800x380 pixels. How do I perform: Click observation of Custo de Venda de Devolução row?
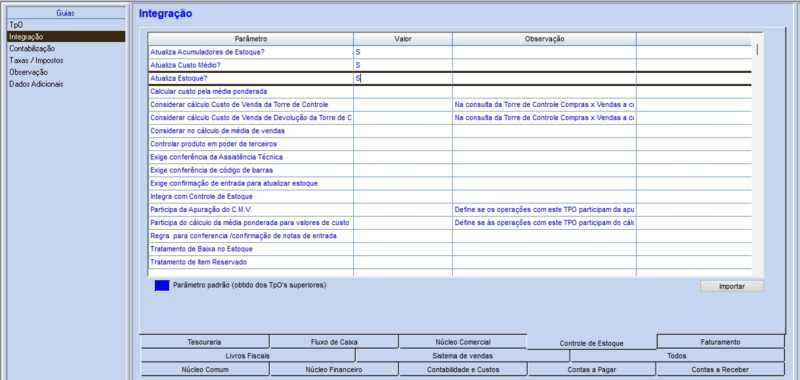pyautogui.click(x=544, y=118)
